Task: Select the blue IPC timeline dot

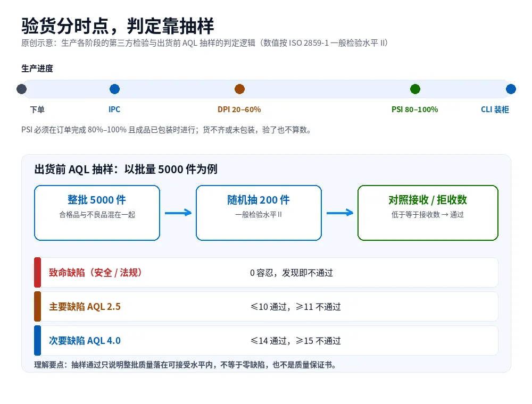Action: 115,89
